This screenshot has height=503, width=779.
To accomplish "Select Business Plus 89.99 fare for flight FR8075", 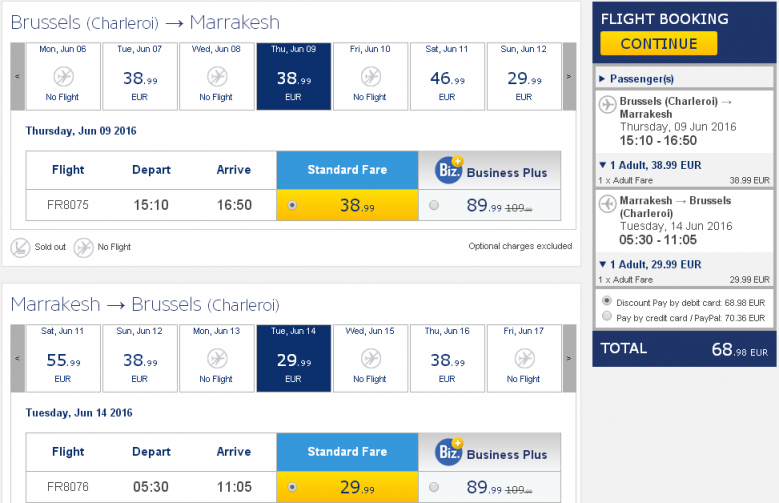I will (x=434, y=205).
